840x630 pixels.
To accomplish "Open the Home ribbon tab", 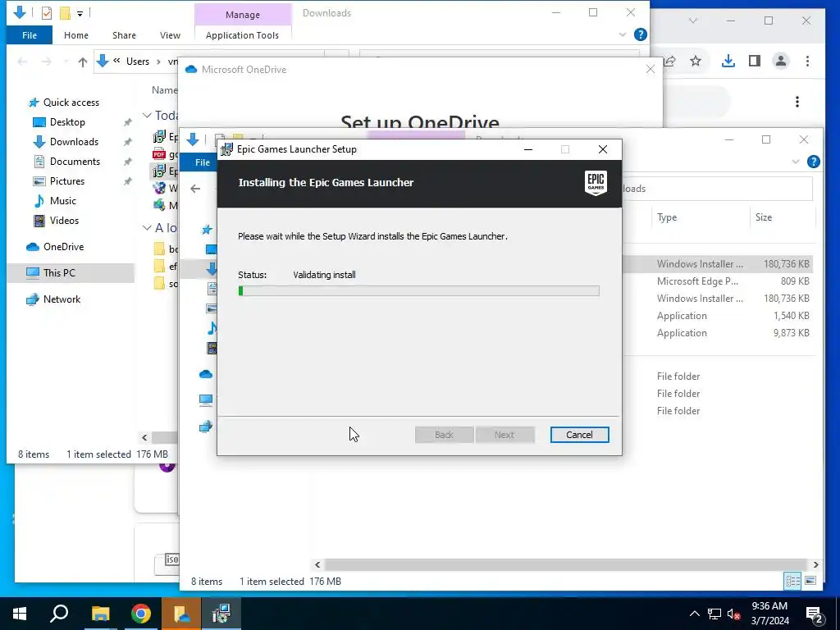I will pyautogui.click(x=76, y=34).
